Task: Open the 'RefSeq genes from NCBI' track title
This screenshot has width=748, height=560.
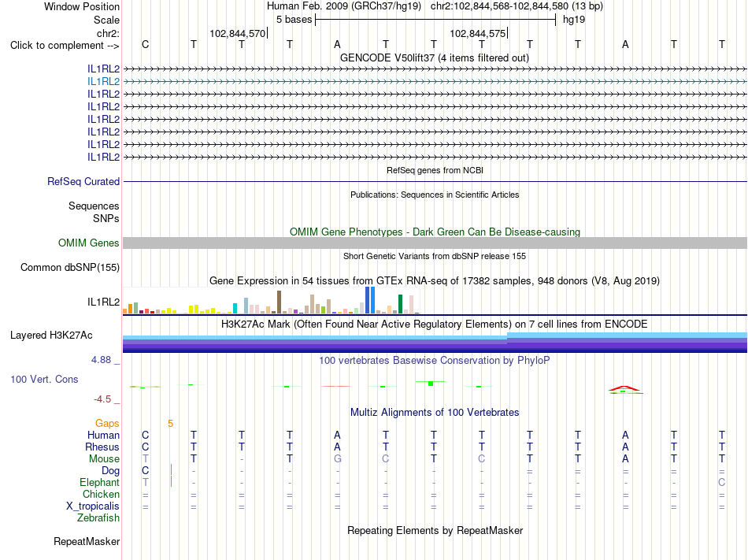Action: click(435, 170)
